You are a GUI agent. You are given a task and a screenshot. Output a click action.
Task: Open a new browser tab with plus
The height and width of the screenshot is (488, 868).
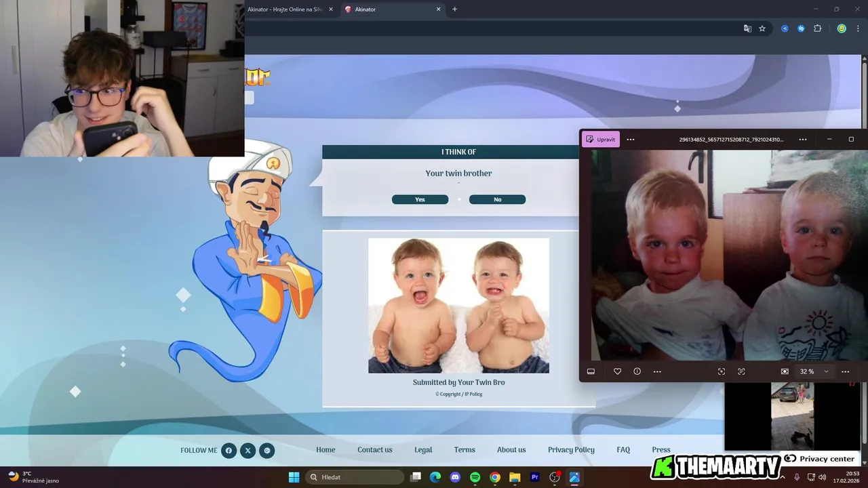(454, 9)
